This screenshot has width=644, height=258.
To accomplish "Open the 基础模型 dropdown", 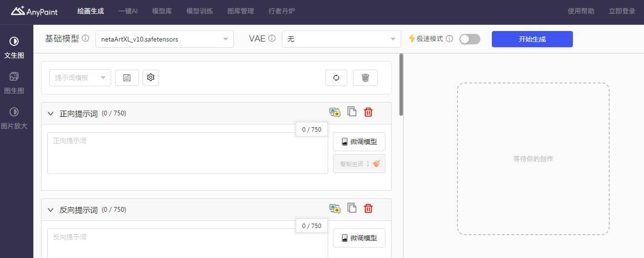I will coord(164,39).
